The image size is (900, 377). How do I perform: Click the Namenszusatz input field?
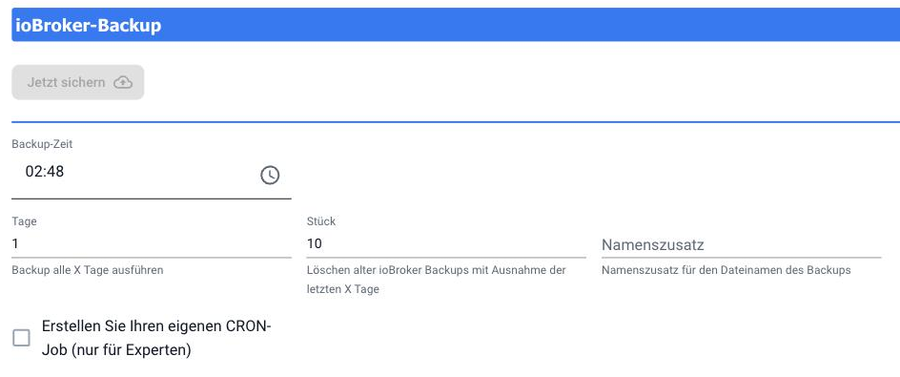742,245
